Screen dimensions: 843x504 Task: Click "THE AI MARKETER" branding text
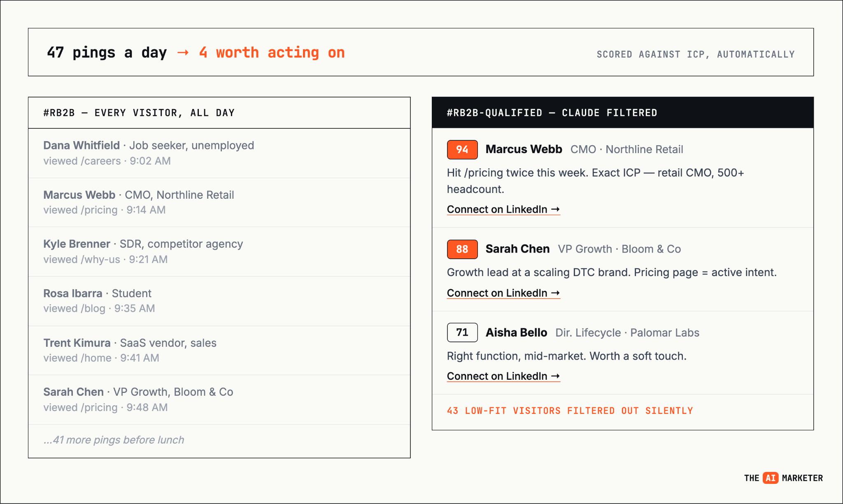[783, 478]
